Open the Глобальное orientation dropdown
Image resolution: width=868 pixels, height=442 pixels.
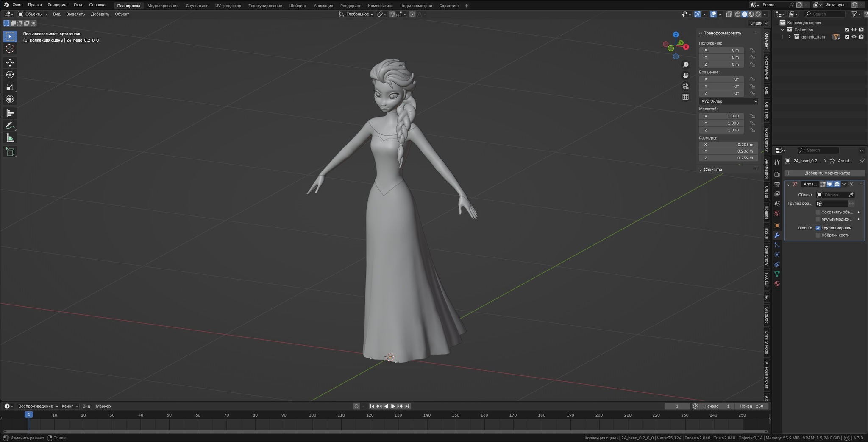(356, 14)
